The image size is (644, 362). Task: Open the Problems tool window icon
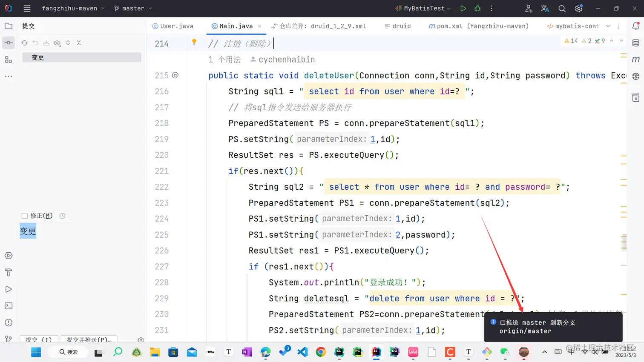pos(9,322)
